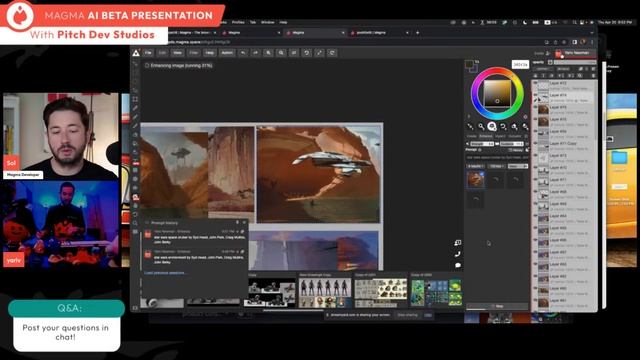Toggle visibility of Layer #76

point(535,119)
